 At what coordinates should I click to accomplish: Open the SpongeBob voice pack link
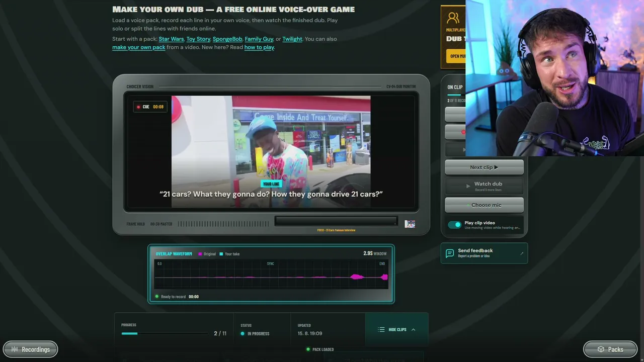click(x=227, y=39)
